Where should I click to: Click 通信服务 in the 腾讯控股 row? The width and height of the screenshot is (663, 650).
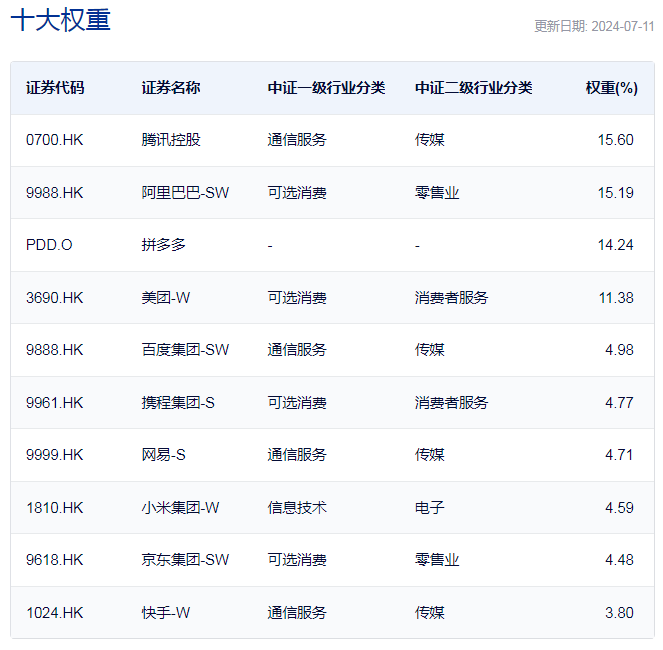[x=297, y=140]
